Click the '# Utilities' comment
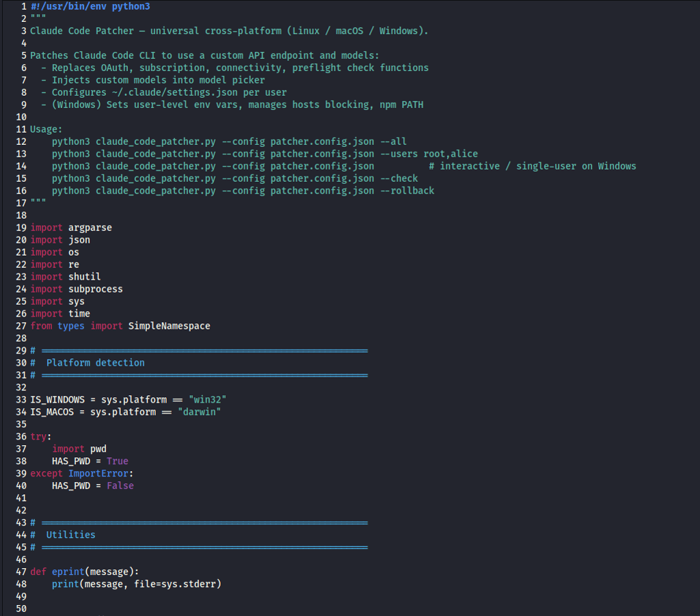The height and width of the screenshot is (616, 700). click(x=63, y=535)
